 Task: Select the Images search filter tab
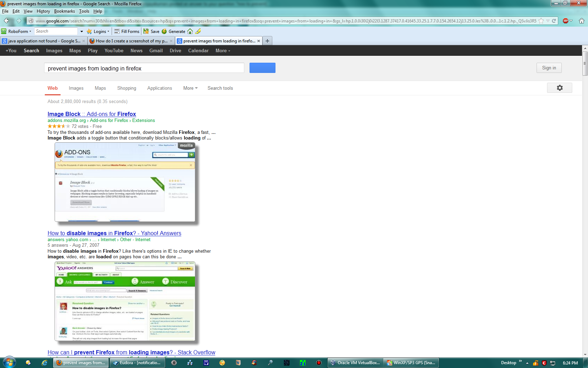pyautogui.click(x=76, y=88)
